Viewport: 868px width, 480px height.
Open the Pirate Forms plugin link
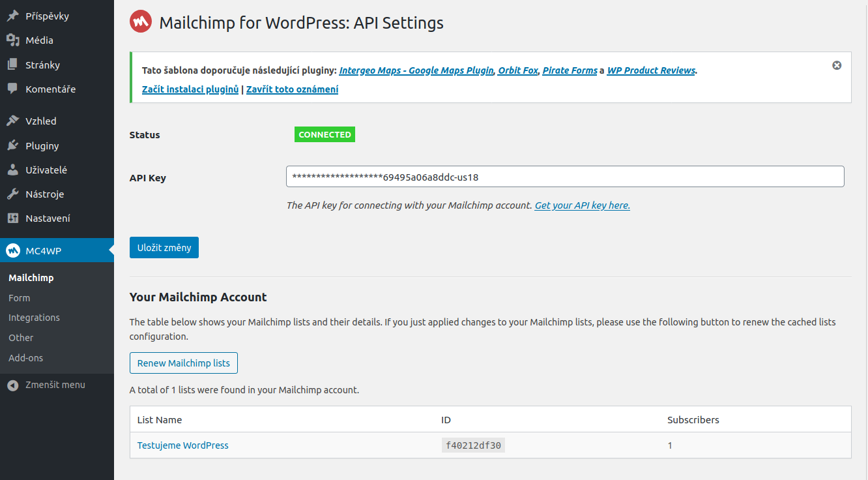tap(570, 70)
